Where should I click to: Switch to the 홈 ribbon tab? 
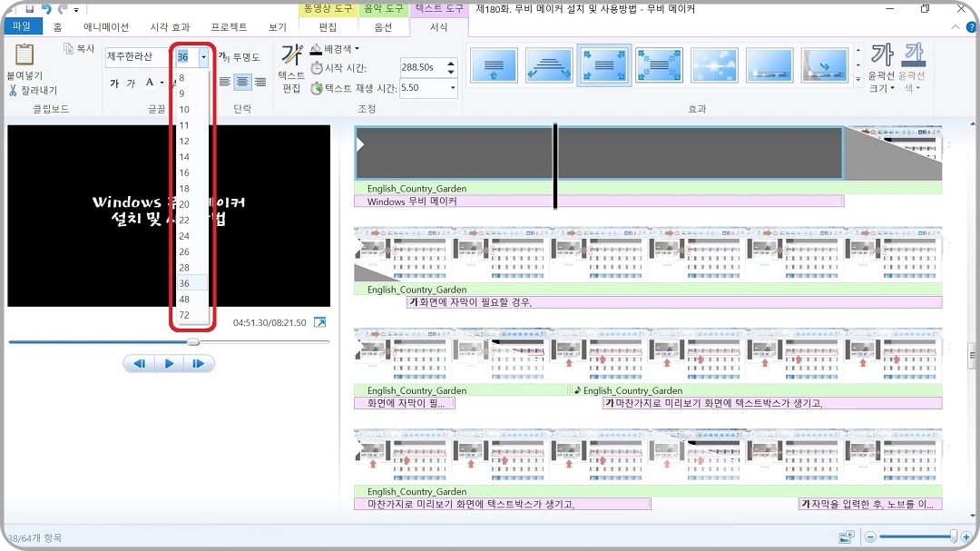pos(57,27)
